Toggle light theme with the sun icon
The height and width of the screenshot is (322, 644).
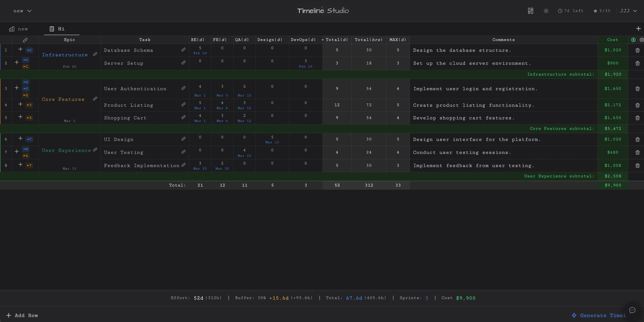(x=546, y=11)
